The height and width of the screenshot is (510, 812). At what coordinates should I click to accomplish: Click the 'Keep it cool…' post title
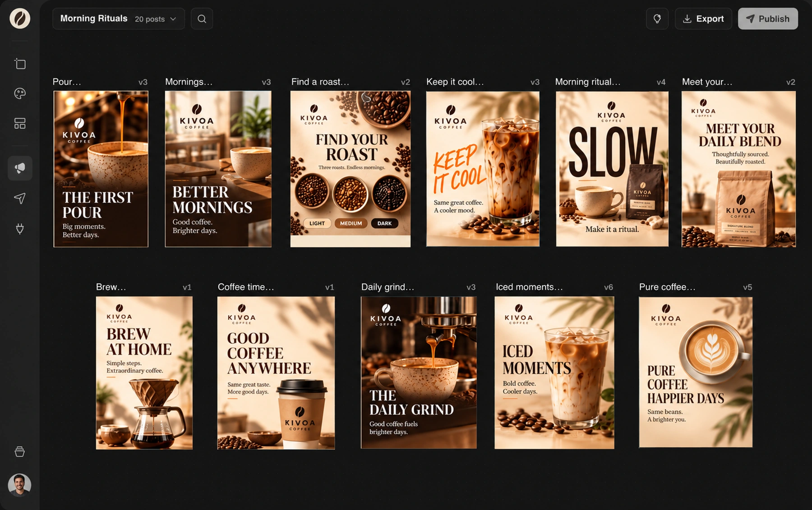pyautogui.click(x=455, y=82)
